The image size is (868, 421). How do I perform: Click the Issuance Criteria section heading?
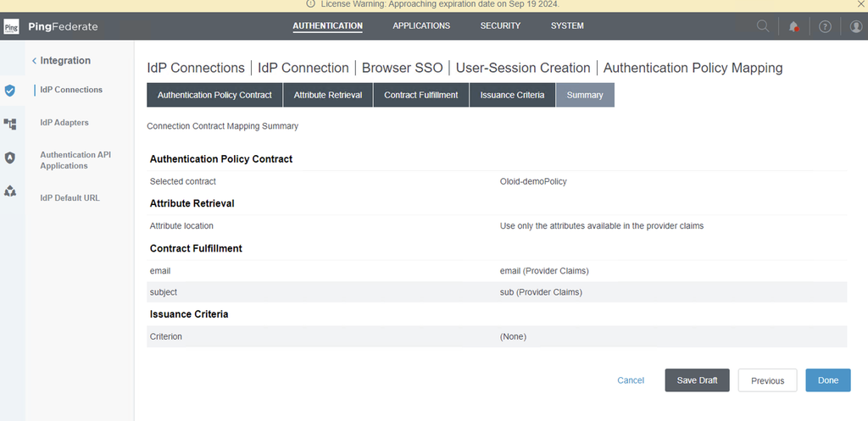[189, 314]
